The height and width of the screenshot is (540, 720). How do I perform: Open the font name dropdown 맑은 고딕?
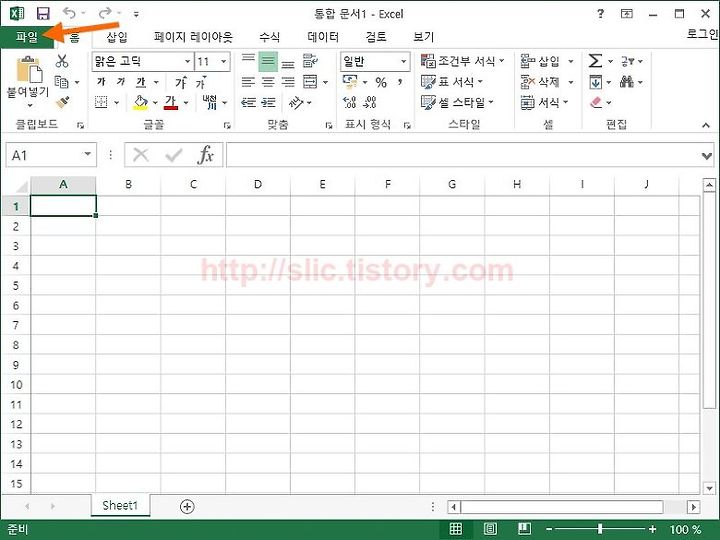click(187, 61)
